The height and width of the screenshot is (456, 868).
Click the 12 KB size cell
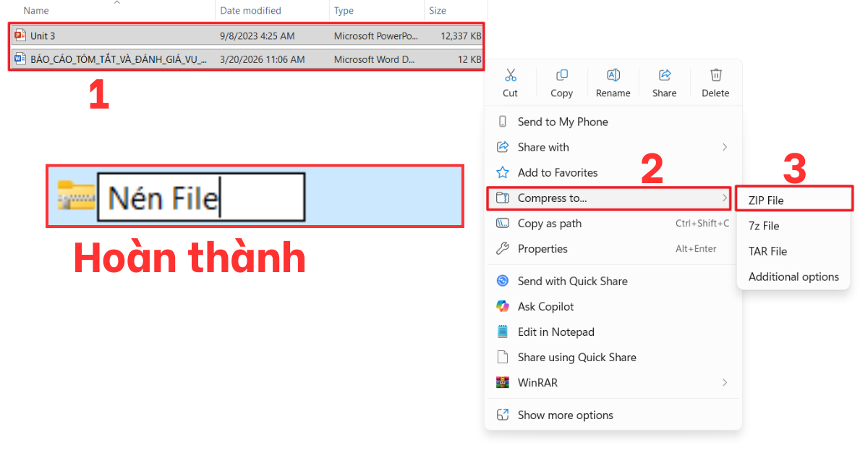469,59
